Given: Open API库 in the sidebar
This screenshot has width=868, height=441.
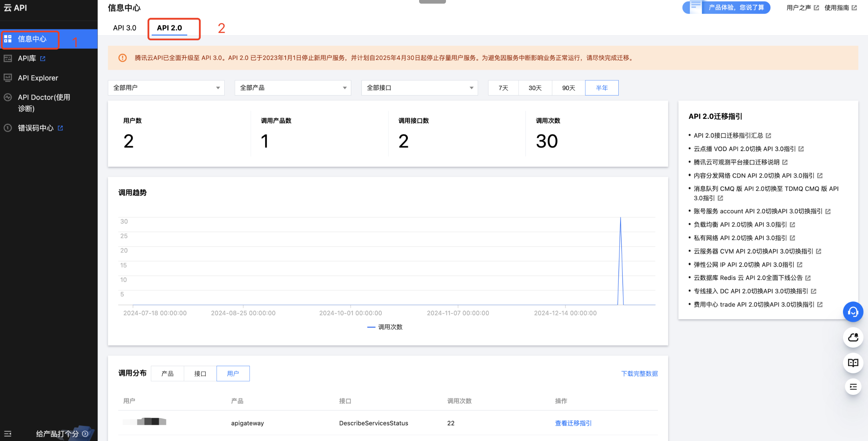Looking at the screenshot, I should click(27, 58).
